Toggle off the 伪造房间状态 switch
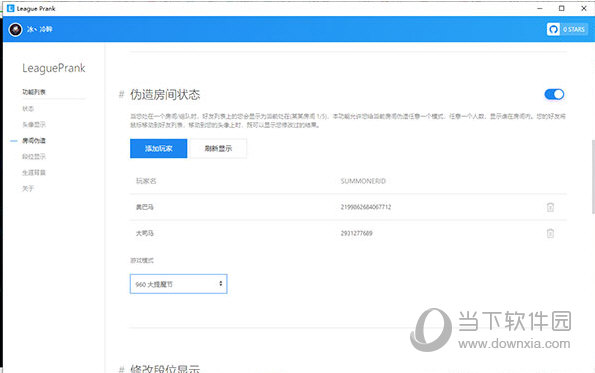This screenshot has height=373, width=595. [x=554, y=94]
